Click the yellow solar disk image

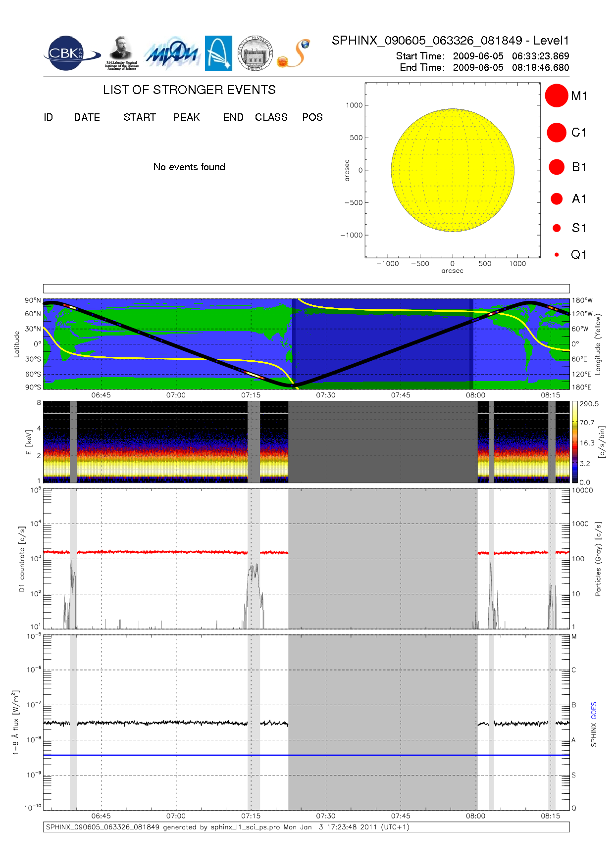(453, 170)
